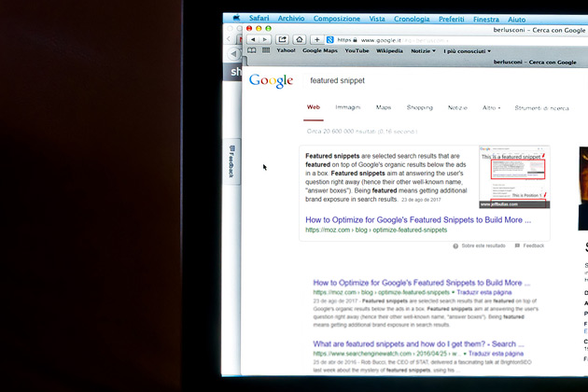The height and width of the screenshot is (392, 588).
Task: Open the Top Sites grid icon
Action: [x=266, y=50]
